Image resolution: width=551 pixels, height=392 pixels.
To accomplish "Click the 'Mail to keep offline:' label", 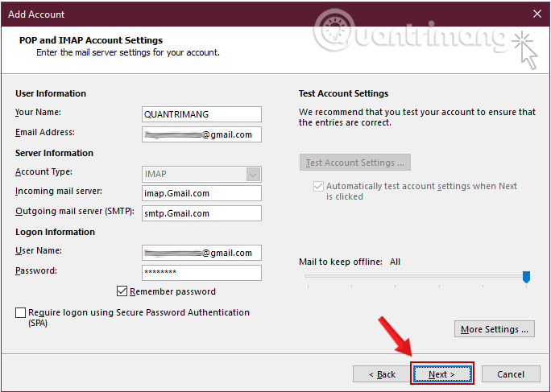I will tap(341, 262).
